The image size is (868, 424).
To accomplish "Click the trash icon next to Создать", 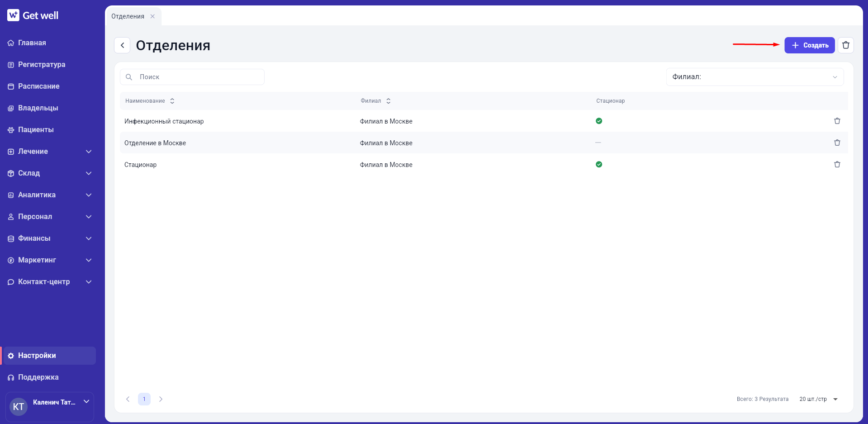I will 845,45.
